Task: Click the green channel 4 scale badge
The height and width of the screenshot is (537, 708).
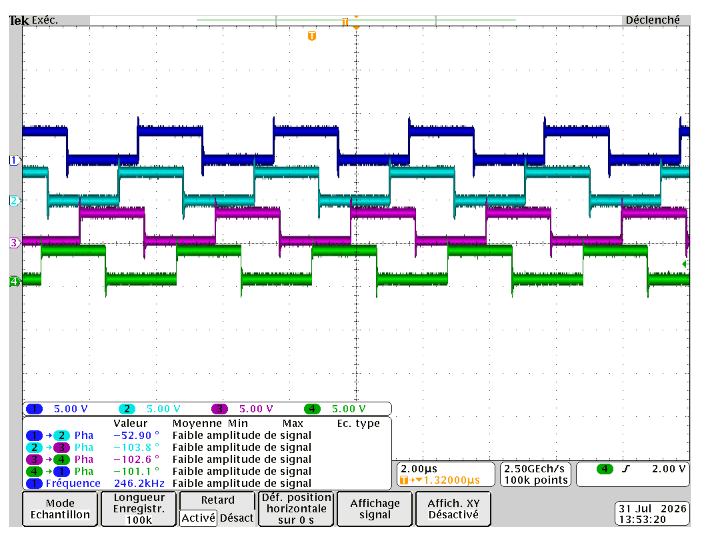Action: [x=312, y=409]
